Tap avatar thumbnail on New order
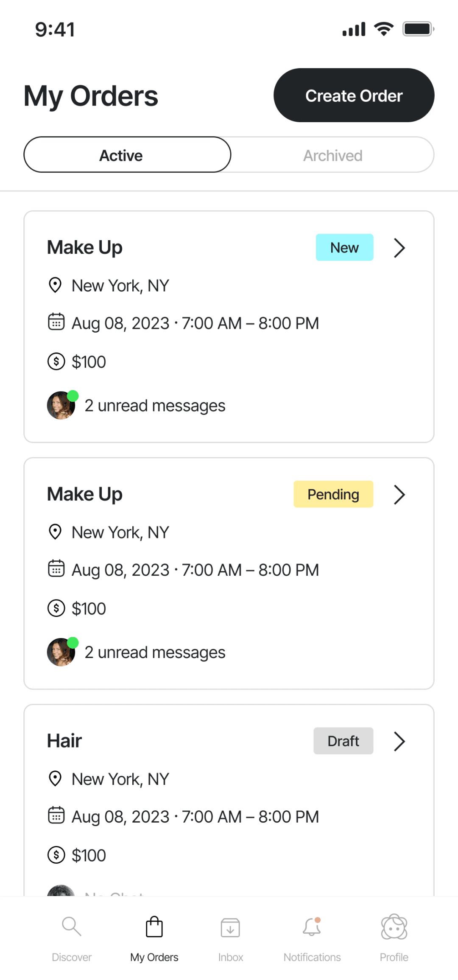The height and width of the screenshot is (980, 458). [61, 406]
